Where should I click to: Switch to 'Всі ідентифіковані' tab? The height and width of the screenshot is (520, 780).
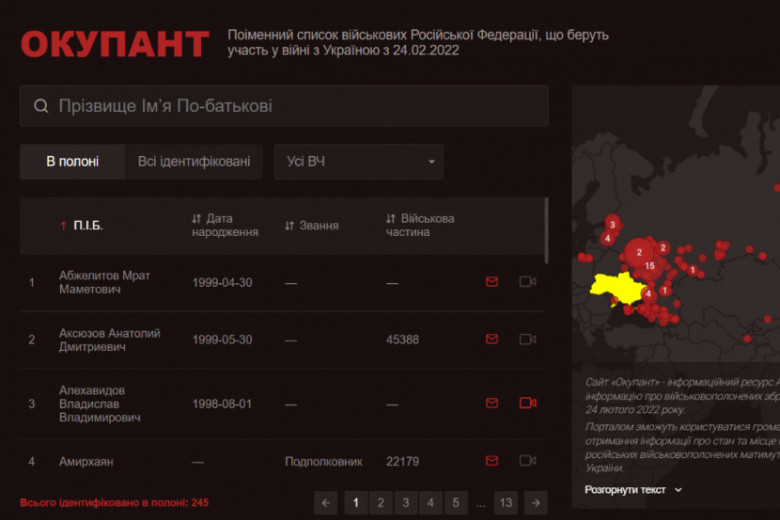(x=194, y=161)
